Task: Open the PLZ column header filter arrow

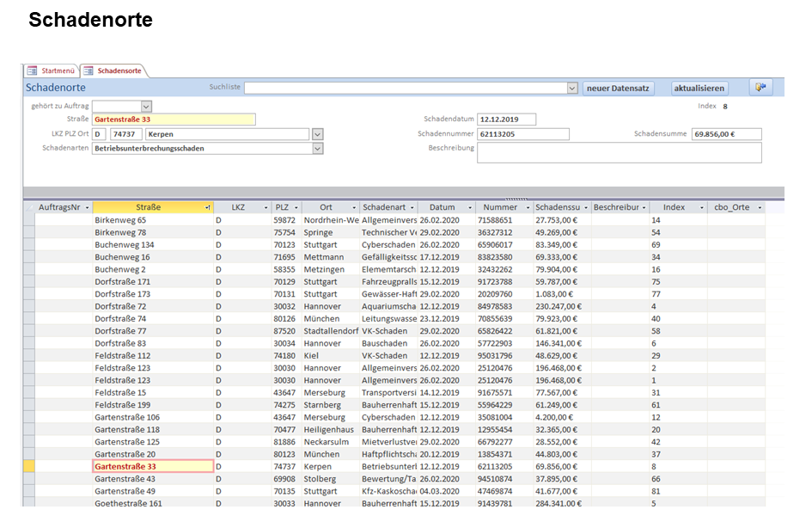Action: [296, 208]
